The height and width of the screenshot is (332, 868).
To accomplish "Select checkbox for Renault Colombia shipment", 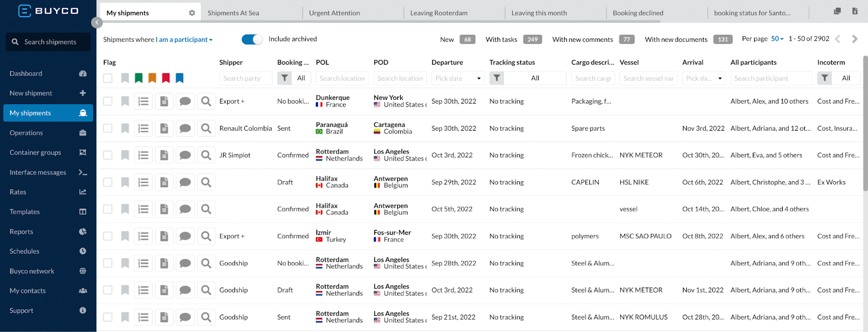I will pyautogui.click(x=108, y=129).
